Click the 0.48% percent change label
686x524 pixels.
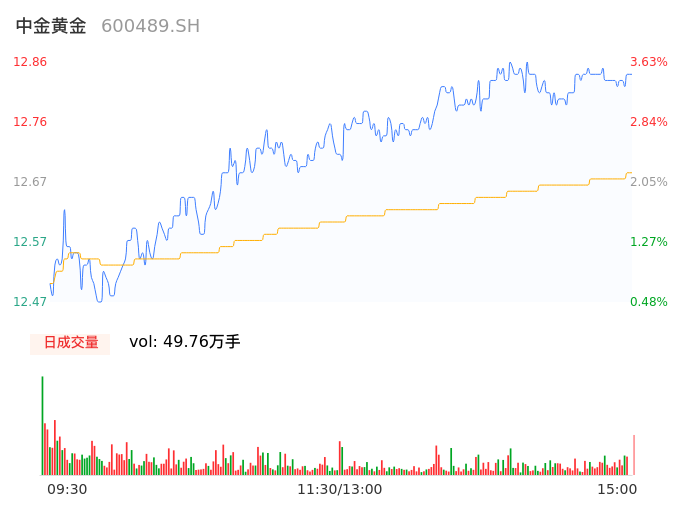click(649, 302)
